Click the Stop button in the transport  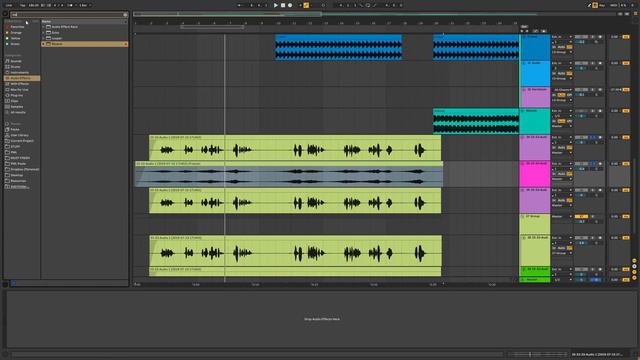click(x=283, y=5)
